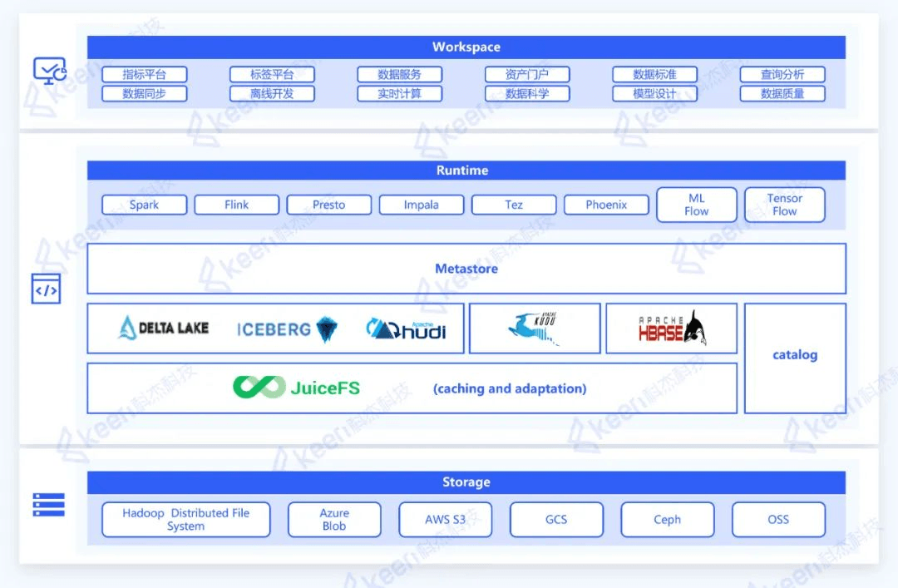
Task: Click the code window icon beside Runtime
Action: coord(46,289)
